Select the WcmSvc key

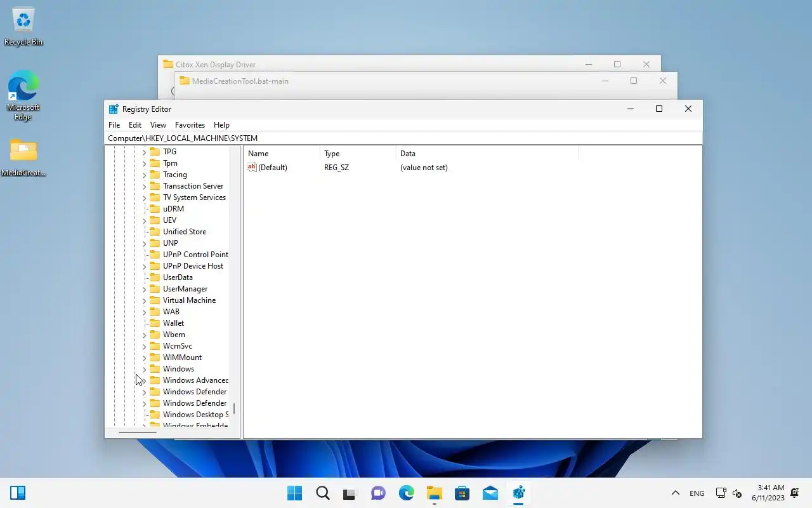[178, 346]
